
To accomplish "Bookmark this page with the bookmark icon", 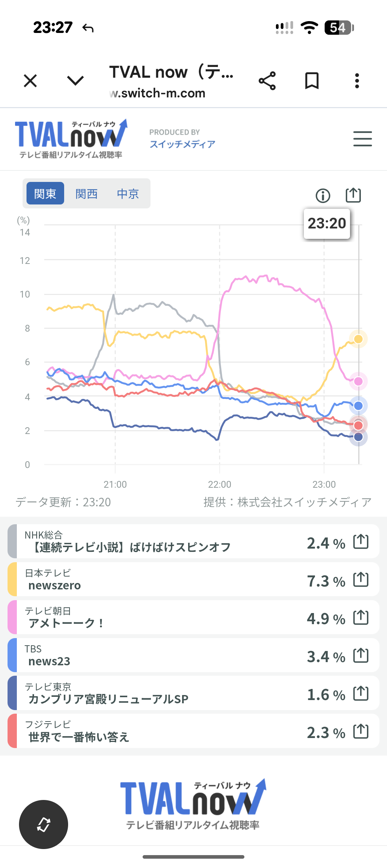I will pos(312,81).
